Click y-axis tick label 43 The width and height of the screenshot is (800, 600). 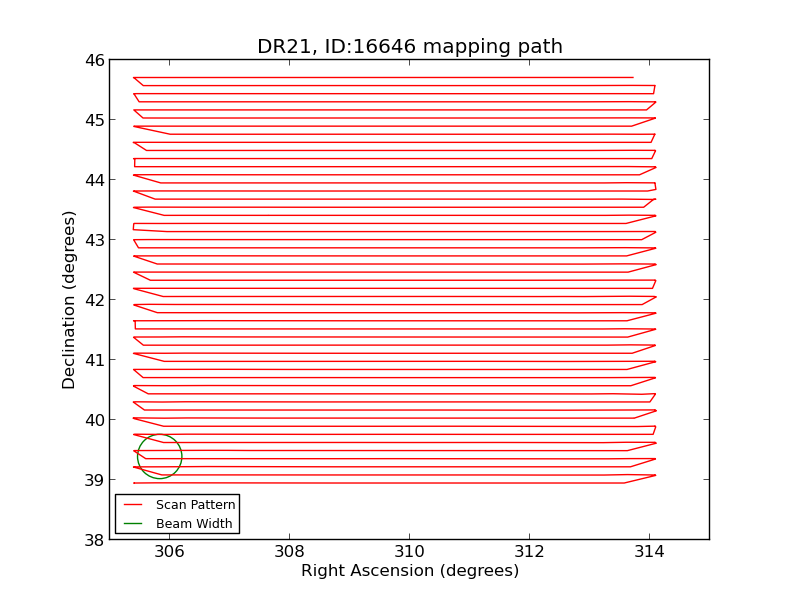click(x=94, y=240)
